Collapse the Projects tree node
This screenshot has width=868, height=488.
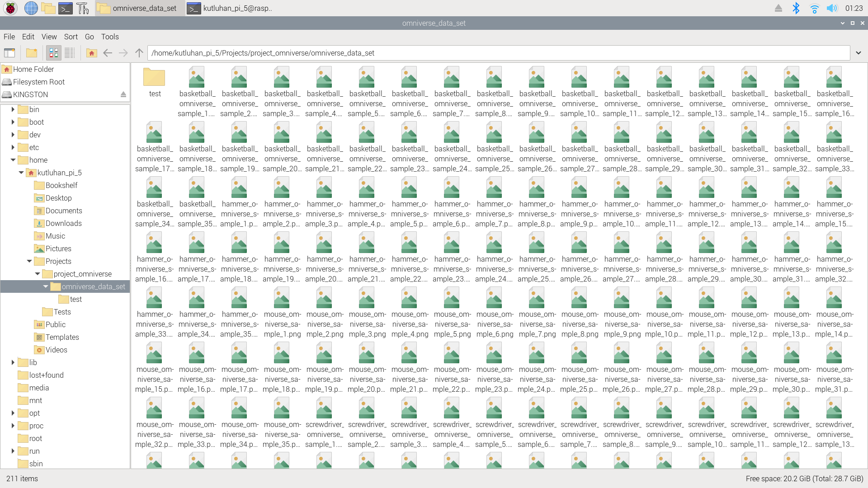click(29, 261)
